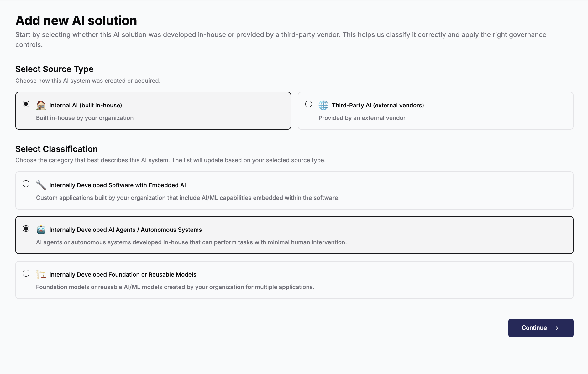Click the crane icon for Foundation Models

41,274
